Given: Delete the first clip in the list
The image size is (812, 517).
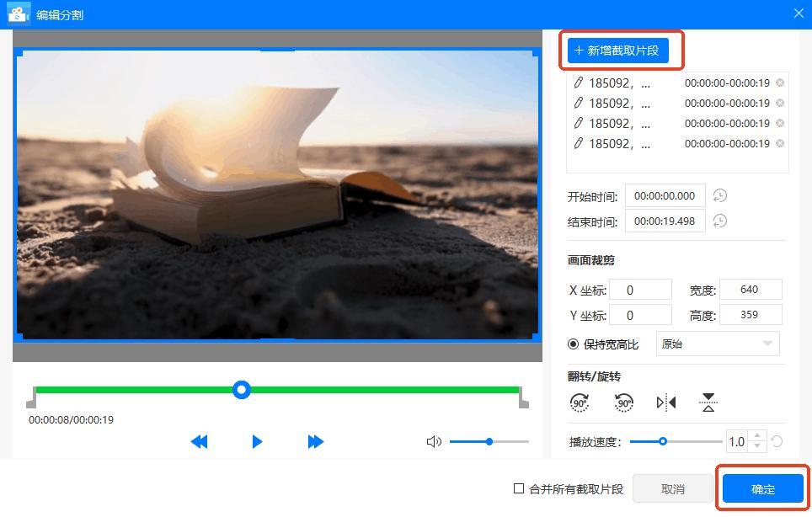Looking at the screenshot, I should pyautogui.click(x=780, y=83).
